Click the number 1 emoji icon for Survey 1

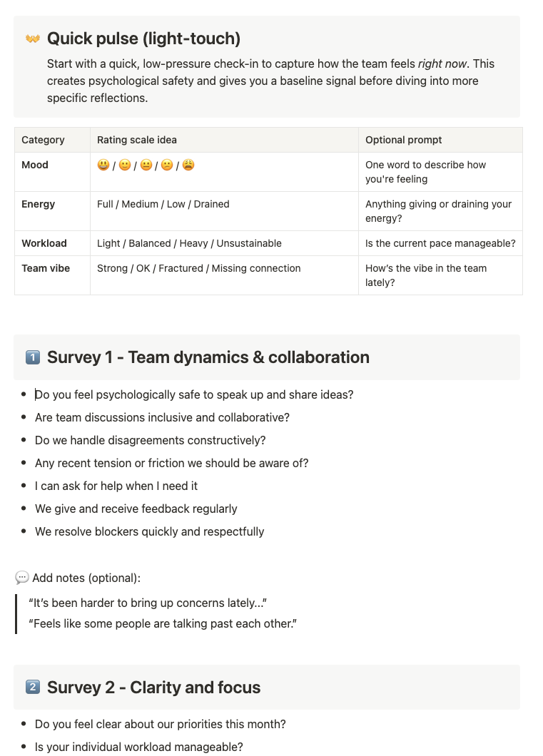point(32,358)
